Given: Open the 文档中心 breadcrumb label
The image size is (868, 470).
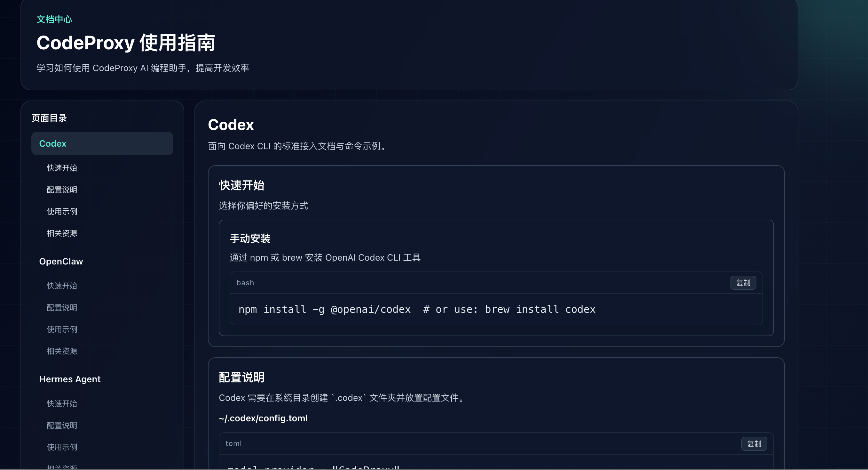Looking at the screenshot, I should 54,19.
